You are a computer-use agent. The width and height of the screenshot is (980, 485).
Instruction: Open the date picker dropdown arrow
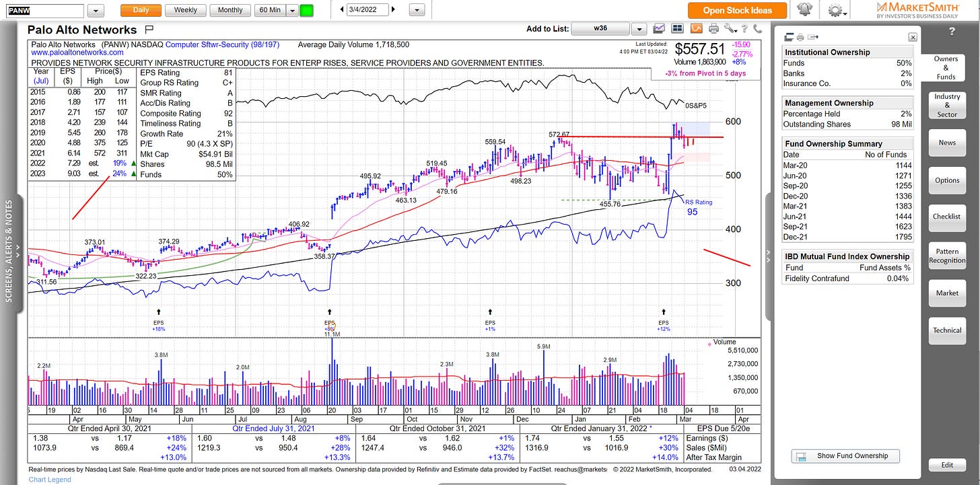(x=417, y=10)
